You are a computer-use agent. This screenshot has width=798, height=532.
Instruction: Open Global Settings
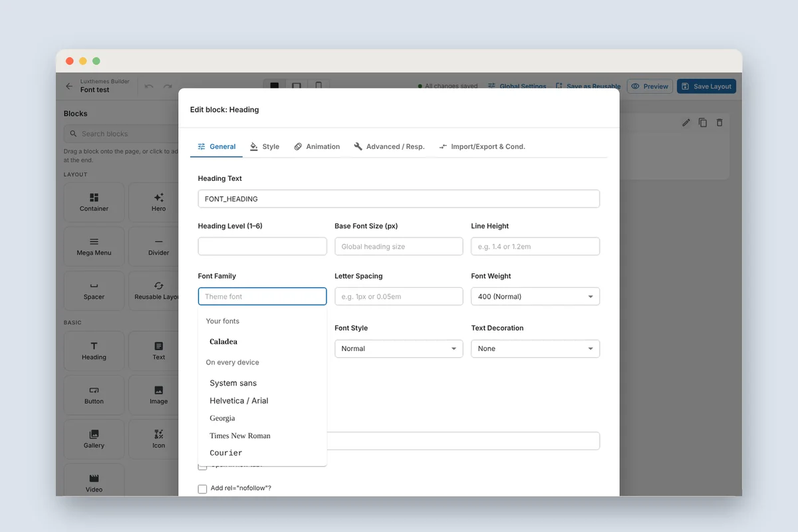pos(517,86)
